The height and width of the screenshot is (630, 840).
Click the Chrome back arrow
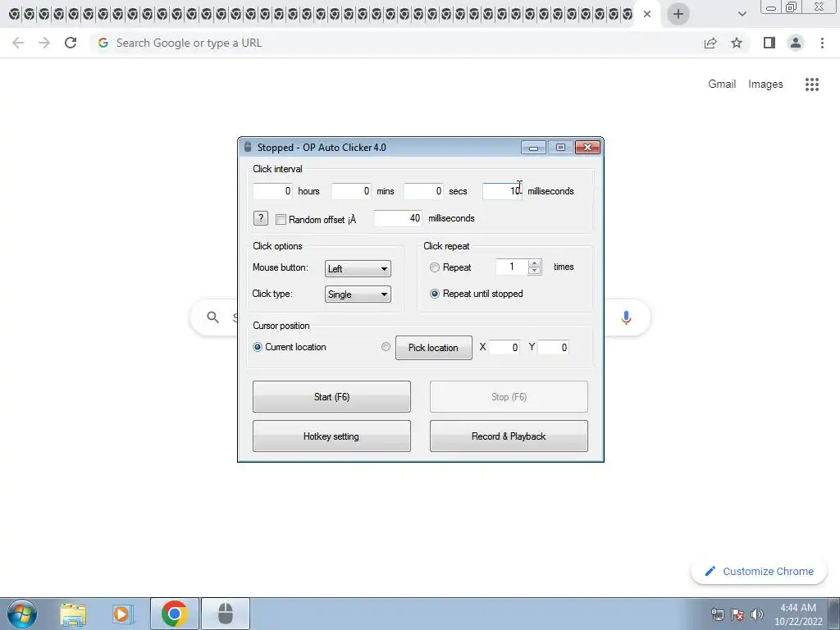[18, 43]
